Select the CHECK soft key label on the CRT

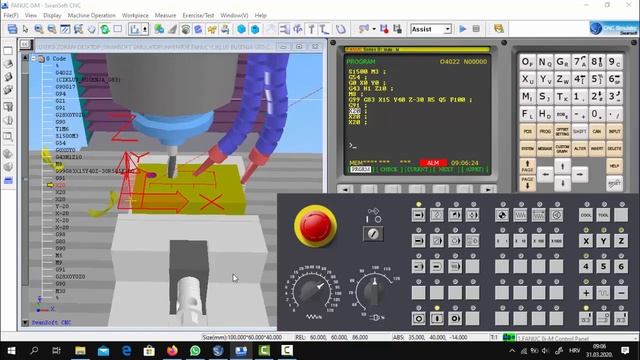point(389,169)
